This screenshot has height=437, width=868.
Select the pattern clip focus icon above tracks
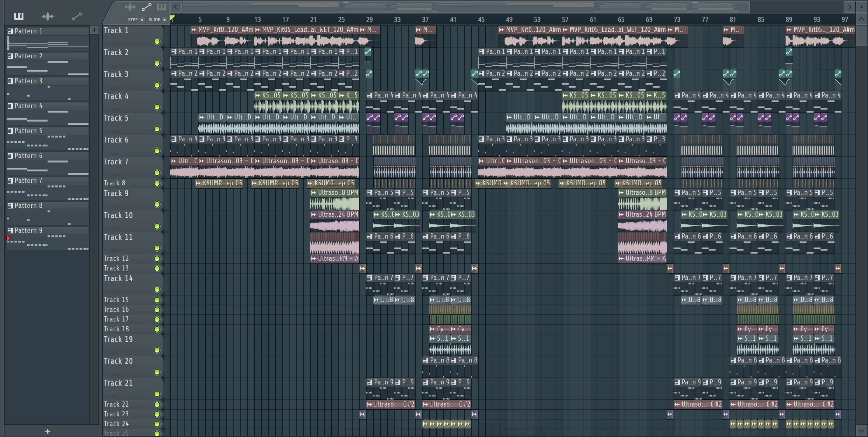coord(161,7)
